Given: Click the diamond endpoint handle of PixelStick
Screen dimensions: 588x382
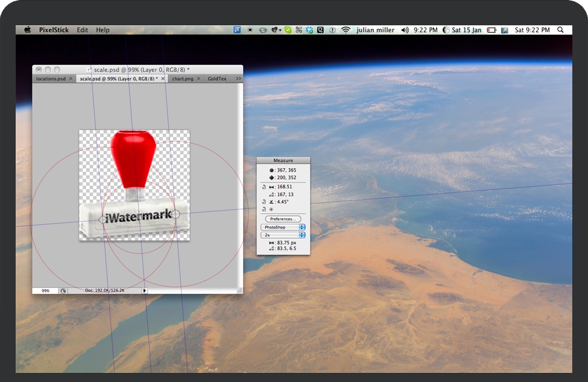Looking at the screenshot, I should 102,221.
